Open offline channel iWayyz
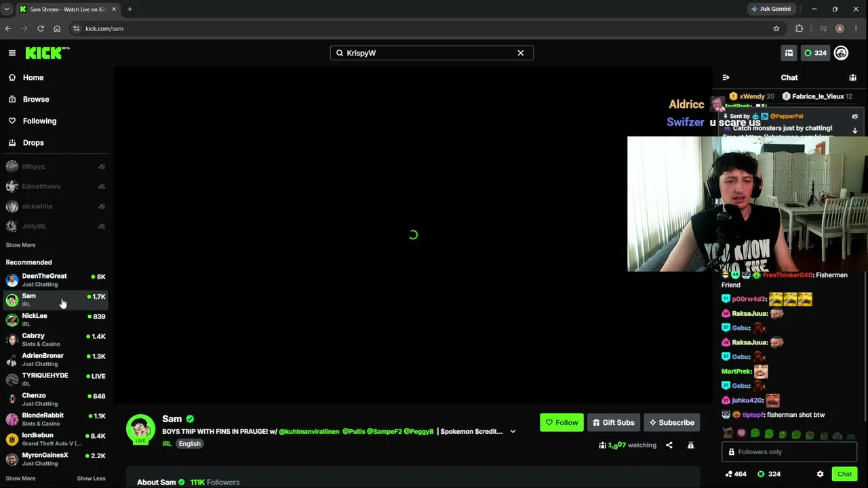Viewport: 868px width, 488px height. [56, 167]
